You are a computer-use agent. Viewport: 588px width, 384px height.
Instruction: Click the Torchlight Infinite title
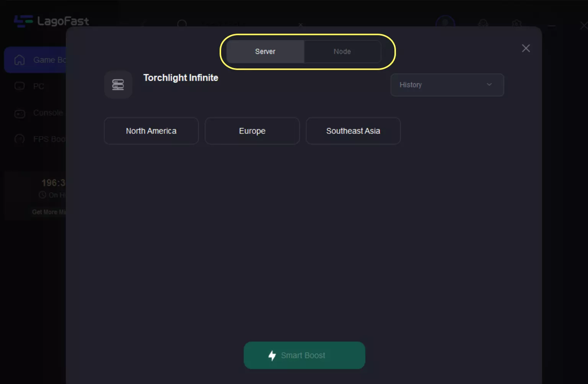(x=181, y=78)
